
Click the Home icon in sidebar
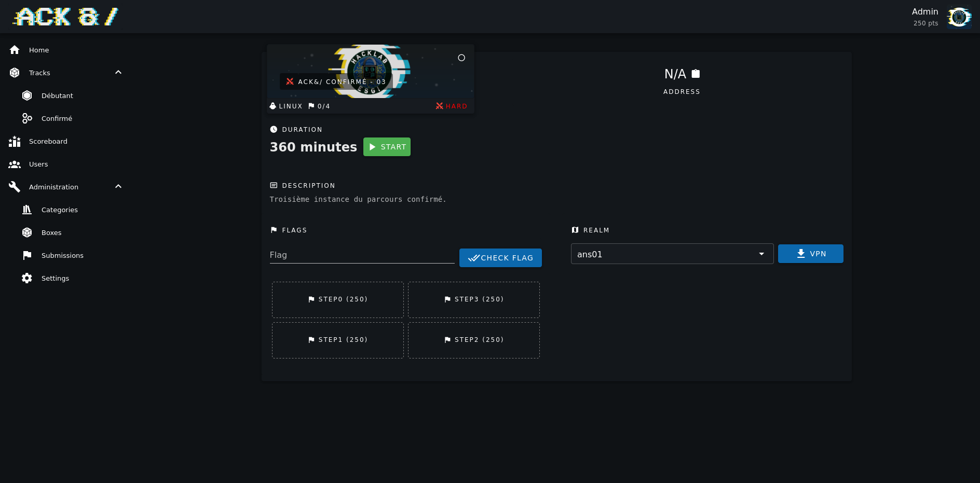click(x=15, y=50)
